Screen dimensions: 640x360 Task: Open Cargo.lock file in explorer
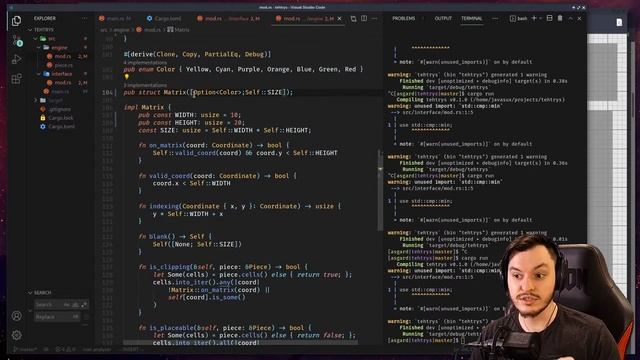pyautogui.click(x=60, y=118)
